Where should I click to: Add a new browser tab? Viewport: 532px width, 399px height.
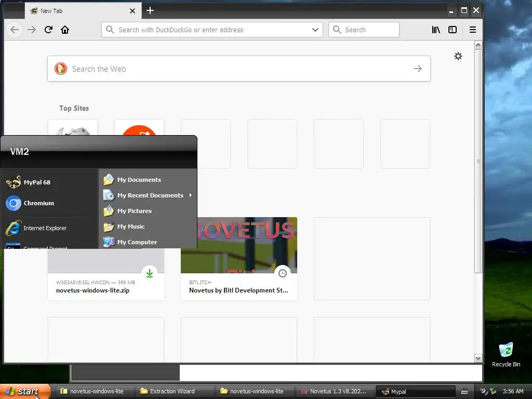150,10
